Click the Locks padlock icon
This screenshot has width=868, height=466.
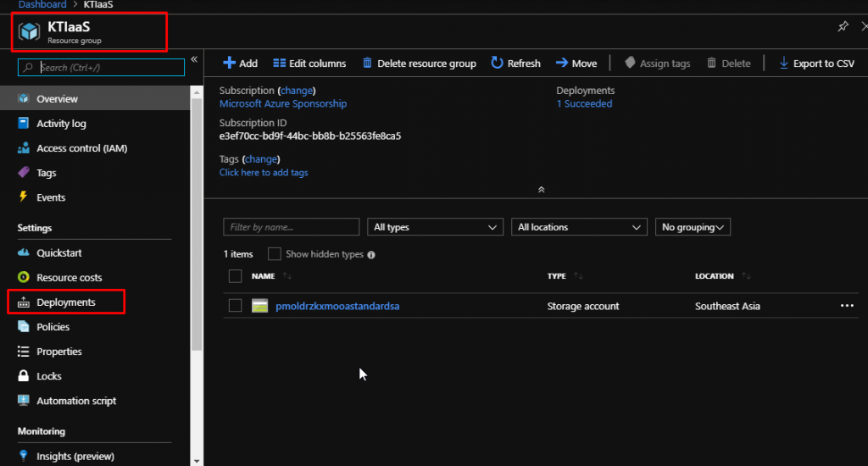23,376
